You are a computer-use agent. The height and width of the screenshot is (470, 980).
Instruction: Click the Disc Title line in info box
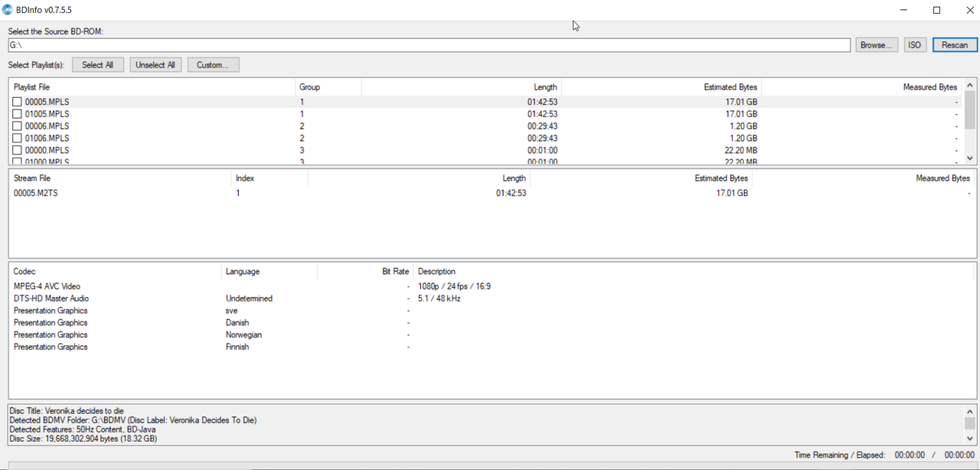tap(67, 411)
